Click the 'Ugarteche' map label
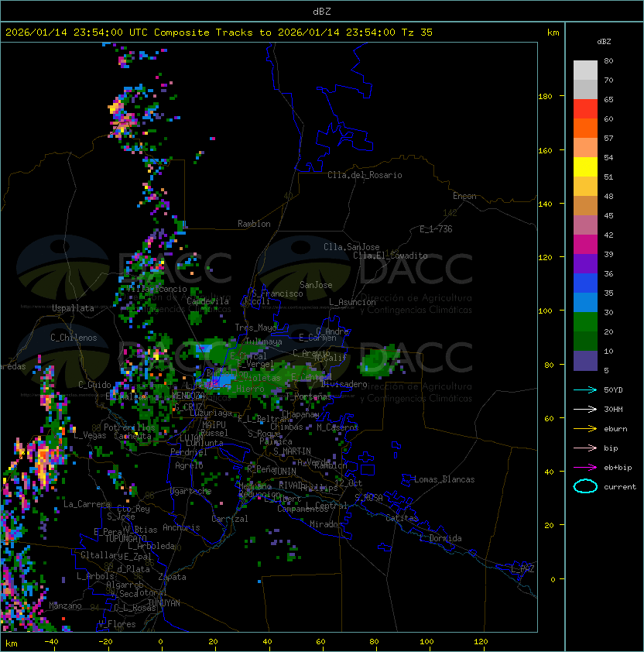The height and width of the screenshot is (652, 644). coord(191,491)
